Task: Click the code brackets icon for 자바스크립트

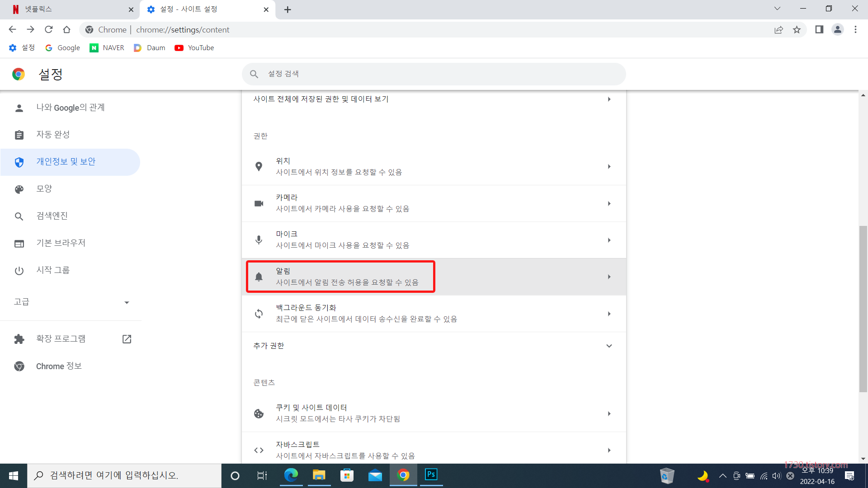Action: pos(259,450)
